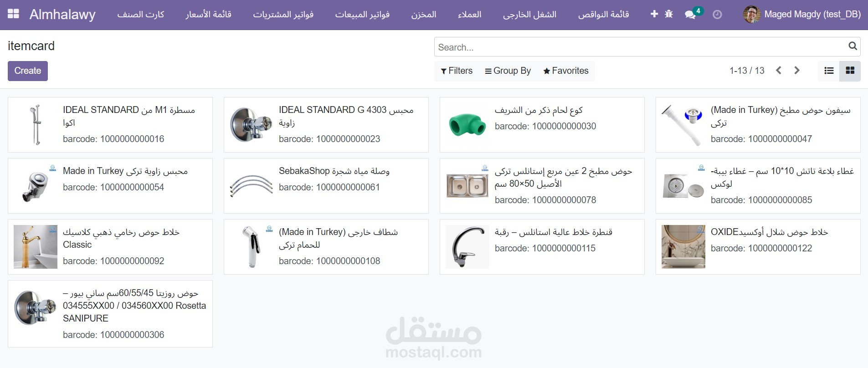Click the 1-13 / 13 pager counter
The height and width of the screenshot is (368, 868).
(x=747, y=71)
